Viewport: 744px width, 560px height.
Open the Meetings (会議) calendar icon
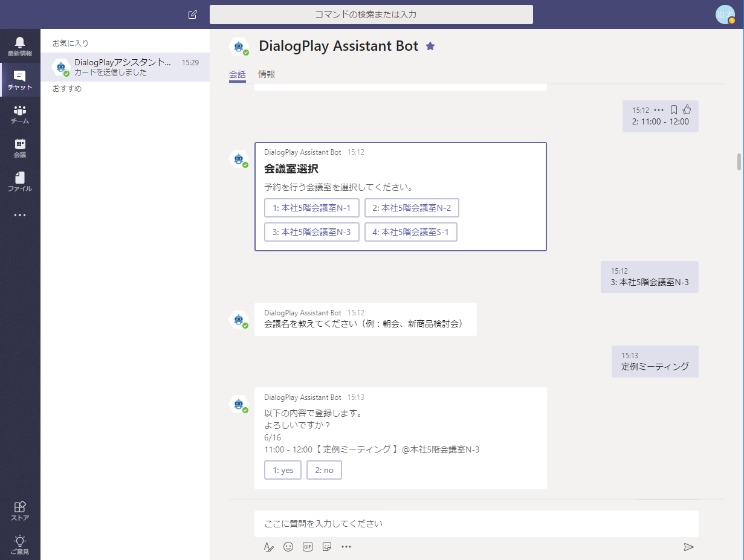(x=20, y=147)
